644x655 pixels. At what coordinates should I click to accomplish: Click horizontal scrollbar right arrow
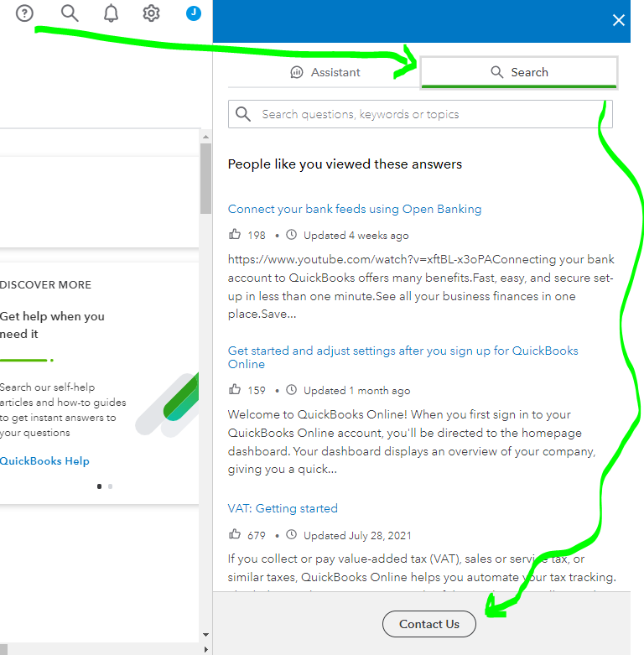pos(205,649)
